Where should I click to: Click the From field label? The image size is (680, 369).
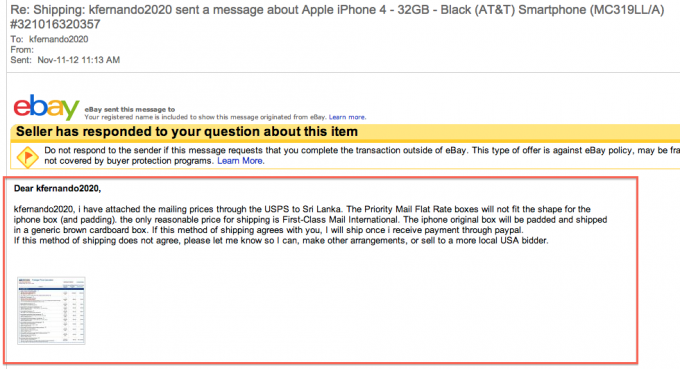(x=22, y=50)
